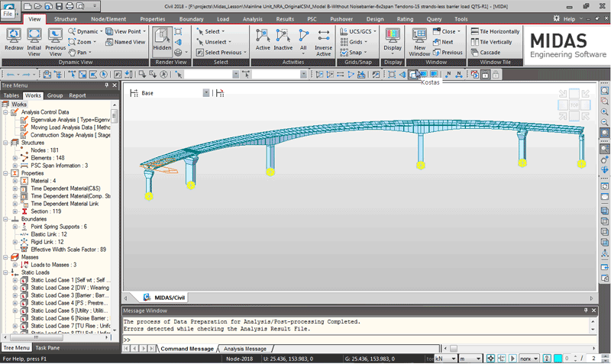Click the Named View button
The height and width of the screenshot is (364, 611).
point(125,42)
